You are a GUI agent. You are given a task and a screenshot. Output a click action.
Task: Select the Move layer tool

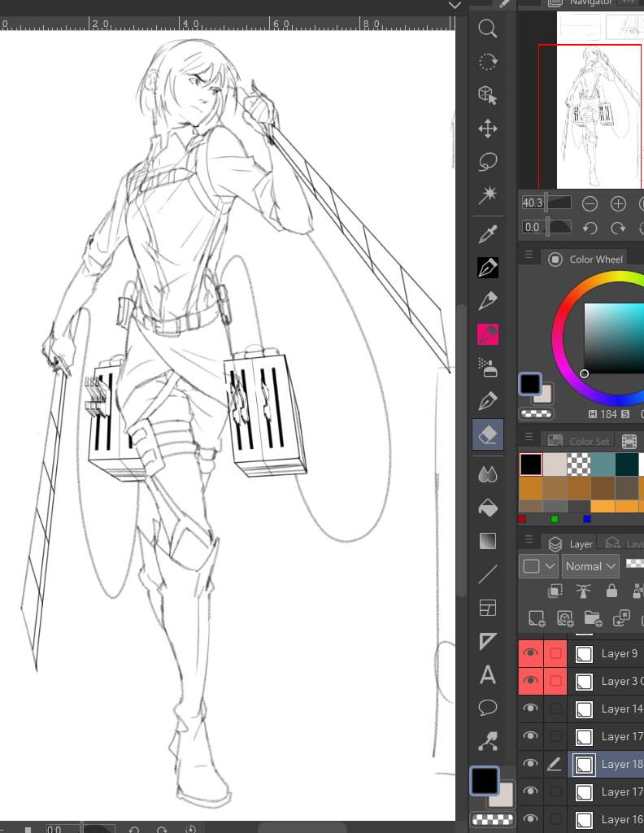click(487, 129)
